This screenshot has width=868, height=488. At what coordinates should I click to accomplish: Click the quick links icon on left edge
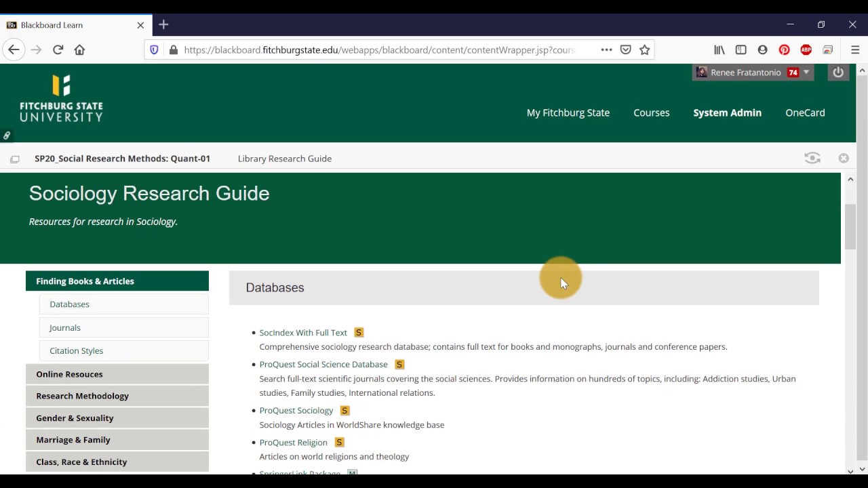click(6, 136)
